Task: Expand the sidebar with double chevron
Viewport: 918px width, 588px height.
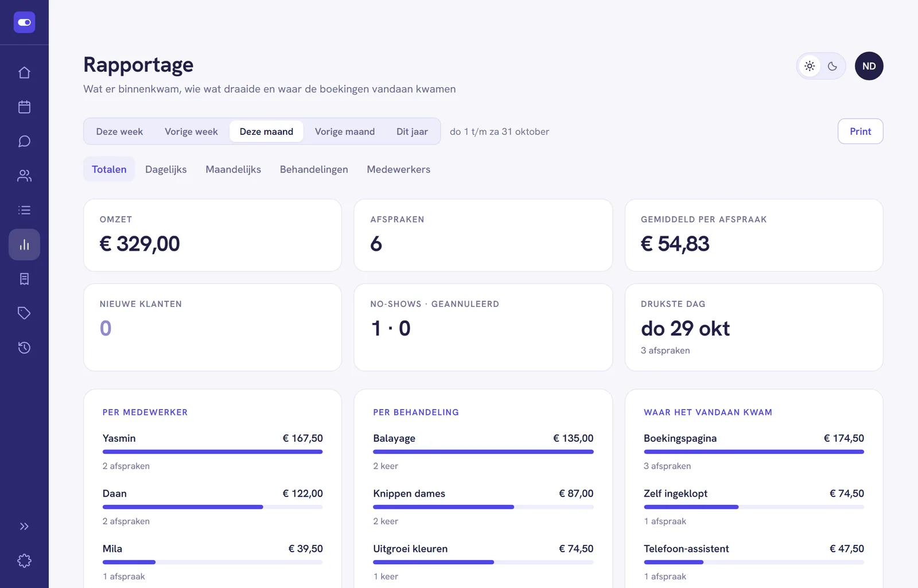Action: [24, 526]
